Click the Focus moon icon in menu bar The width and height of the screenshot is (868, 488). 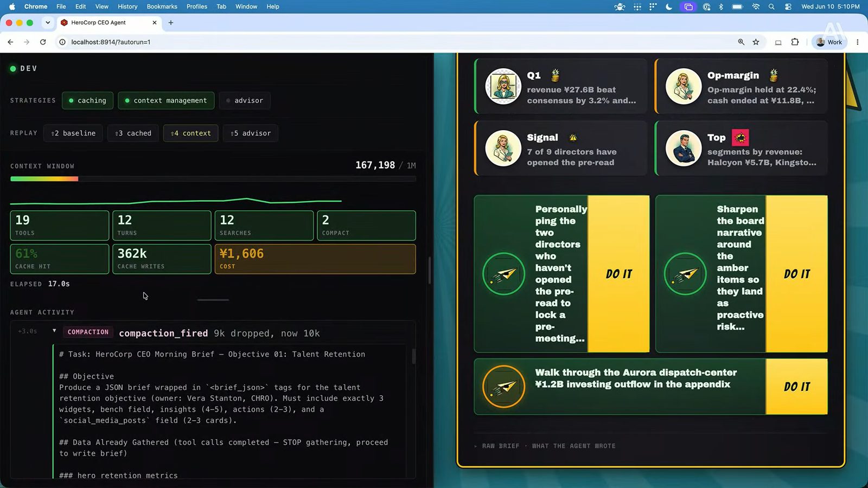669,7
